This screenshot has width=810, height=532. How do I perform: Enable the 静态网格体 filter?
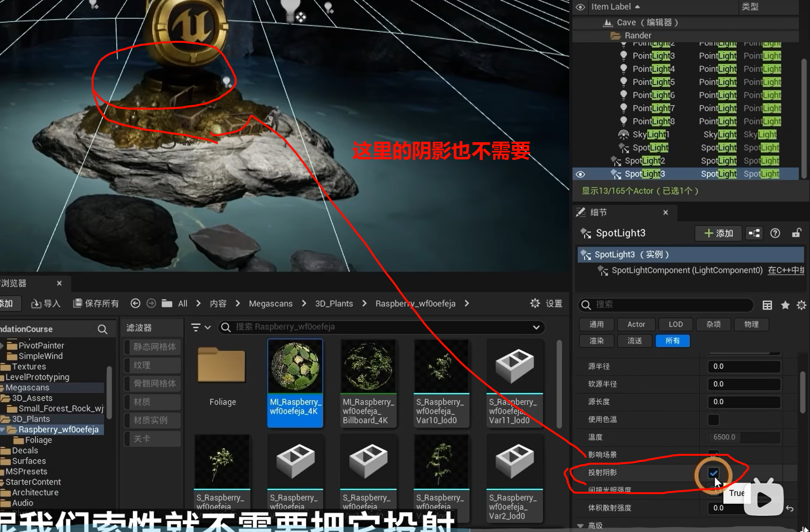point(153,347)
